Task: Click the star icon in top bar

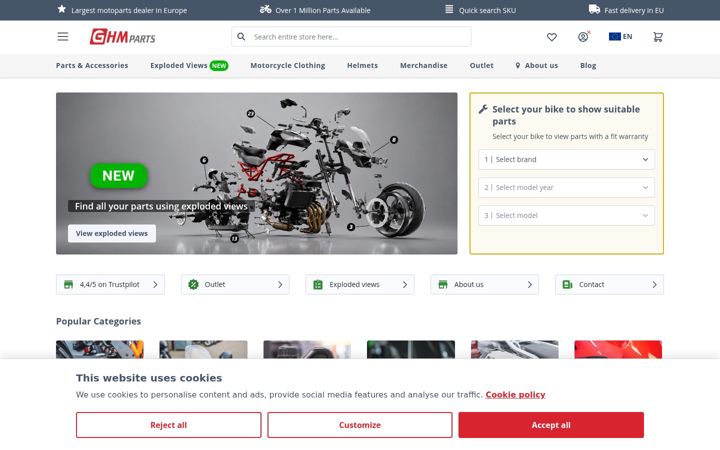Action: tap(62, 9)
